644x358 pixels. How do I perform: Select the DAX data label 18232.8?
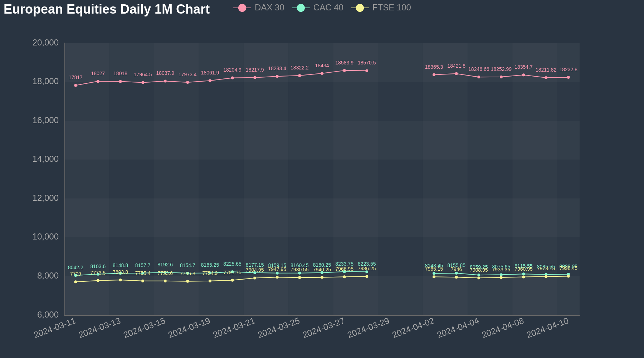click(x=569, y=69)
